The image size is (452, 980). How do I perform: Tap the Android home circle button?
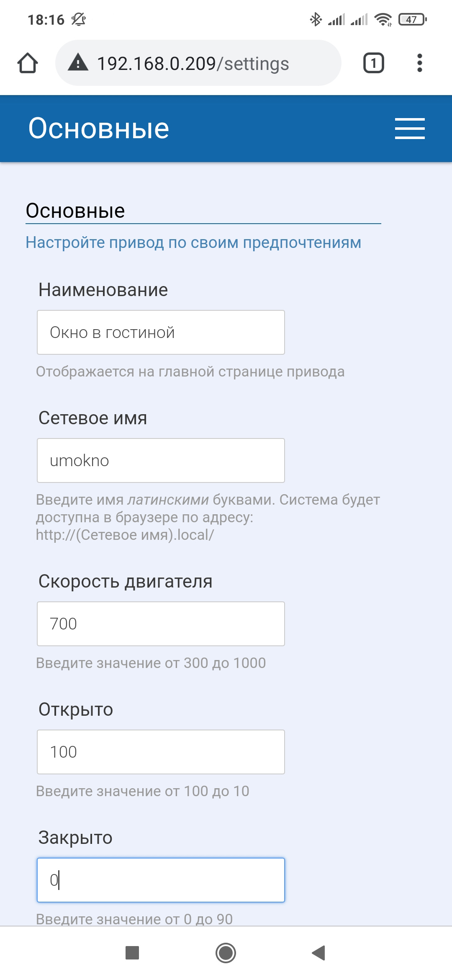coord(226,953)
